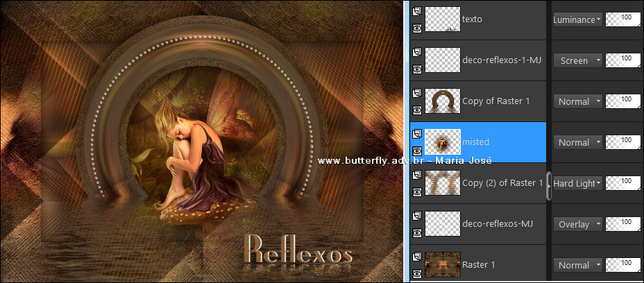Click the raster layer type icon for texto
Screen dimensions: 644x283
click(x=417, y=10)
